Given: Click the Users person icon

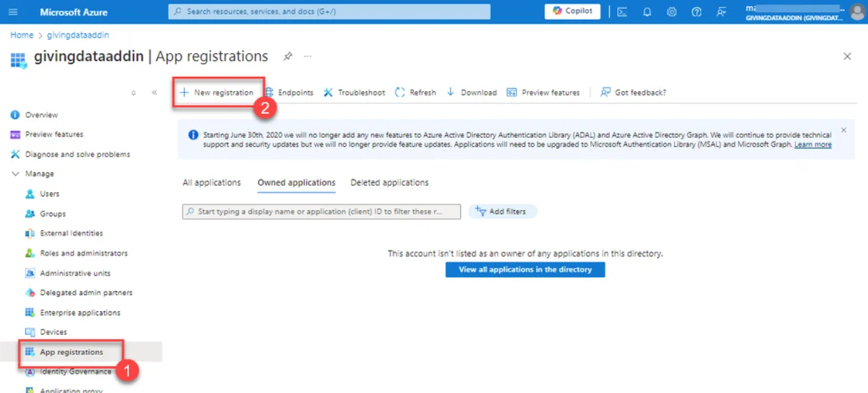Looking at the screenshot, I should (30, 194).
